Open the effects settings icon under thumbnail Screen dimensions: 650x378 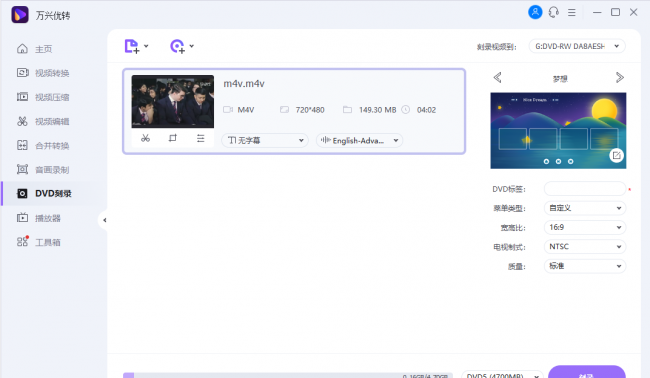[201, 138]
